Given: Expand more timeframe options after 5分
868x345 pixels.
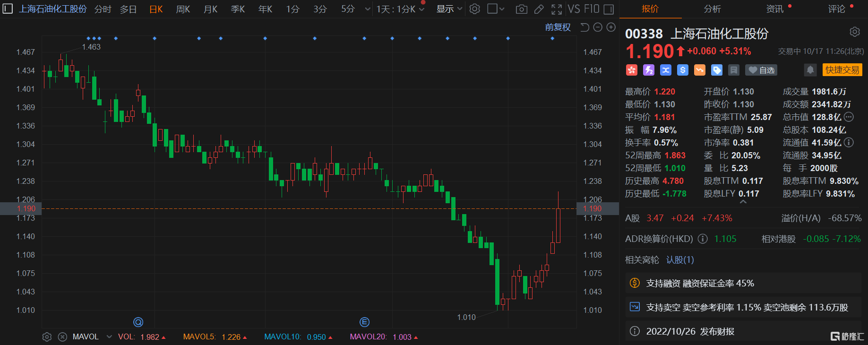Looking at the screenshot, I should click(368, 9).
